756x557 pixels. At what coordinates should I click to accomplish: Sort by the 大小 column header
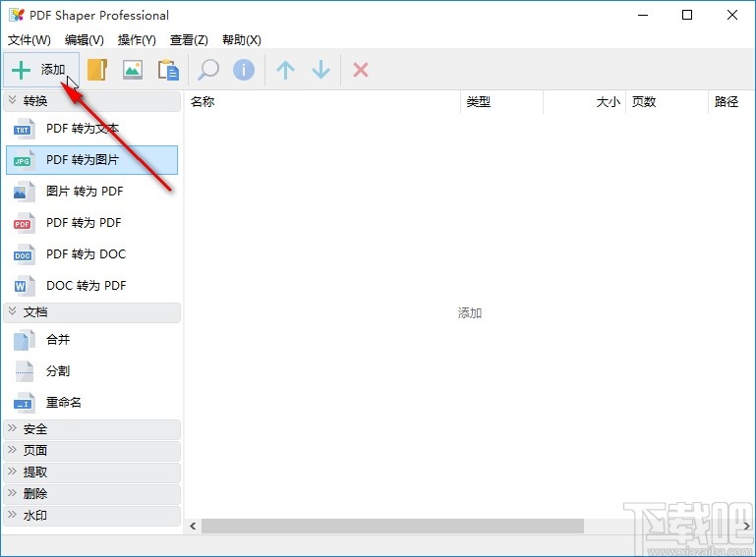pos(584,101)
